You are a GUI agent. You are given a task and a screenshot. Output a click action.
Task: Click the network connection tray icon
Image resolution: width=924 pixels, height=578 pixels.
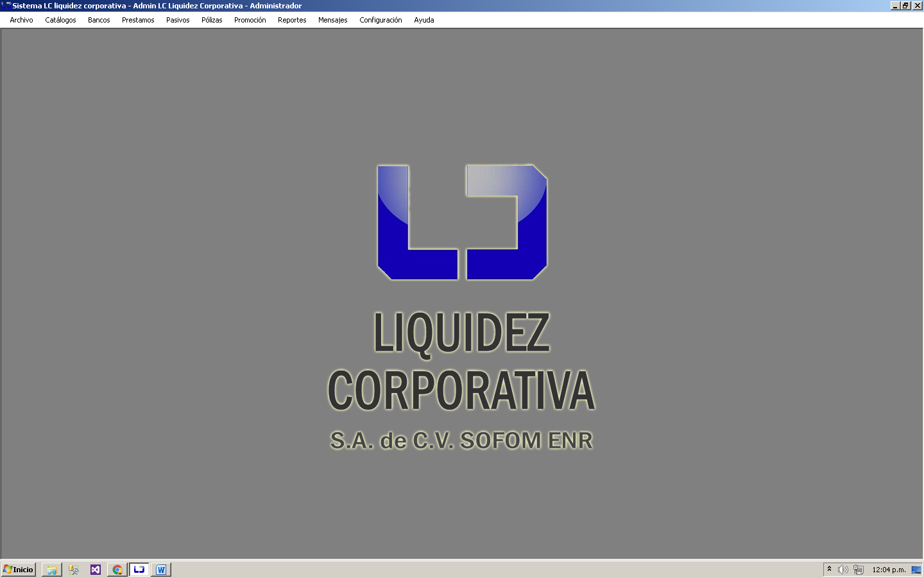859,570
